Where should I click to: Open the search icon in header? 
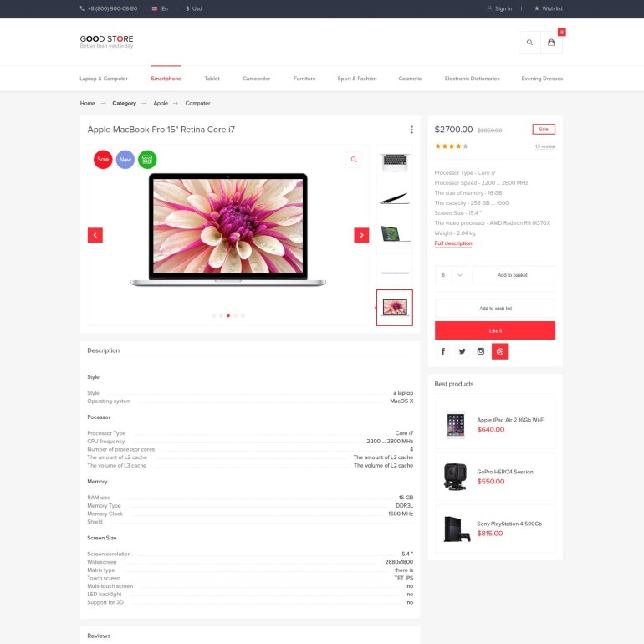[x=529, y=43]
